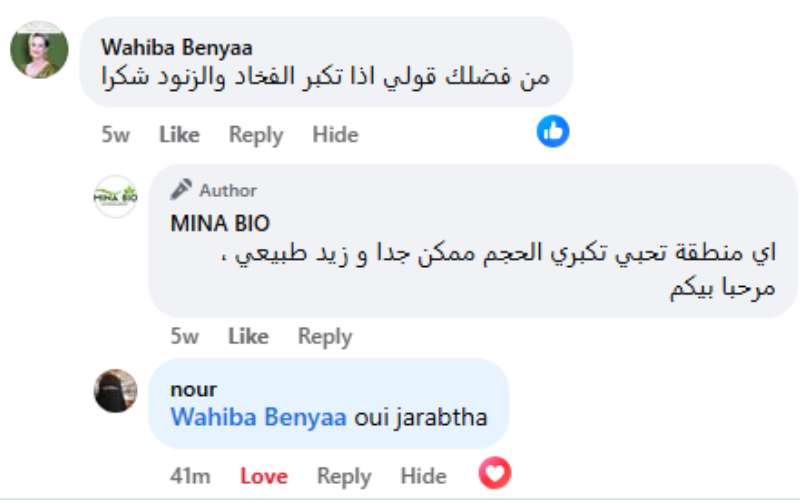Click the 5w timestamp under MINA BIO's reply
The width and height of the screenshot is (800, 500).
186,337
